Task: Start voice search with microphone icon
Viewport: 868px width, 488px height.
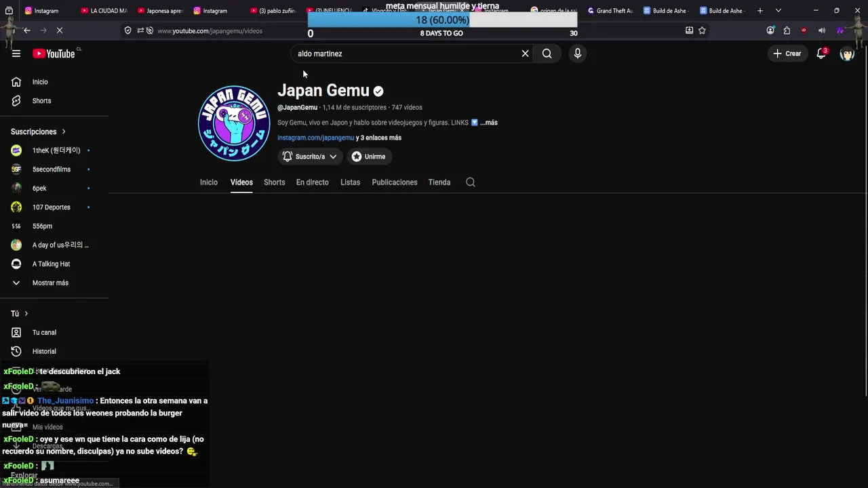Action: [x=577, y=54]
